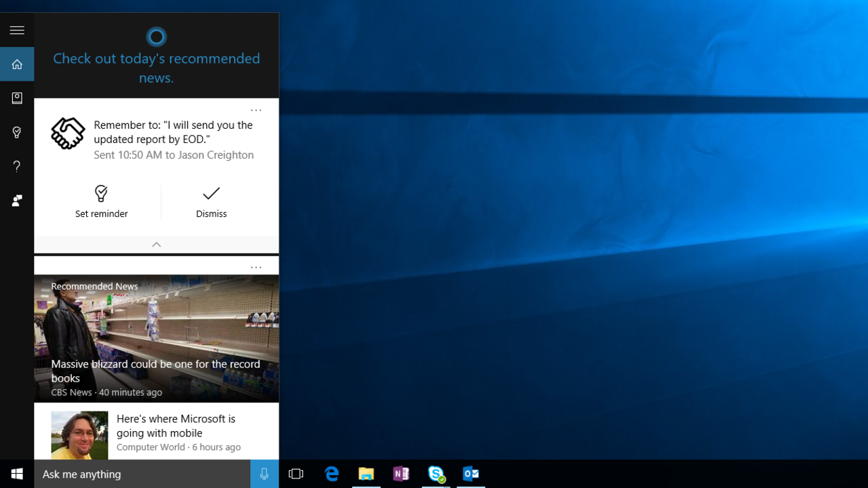This screenshot has width=868, height=488.
Task: Click the Ask me anything search field
Action: pos(136,474)
